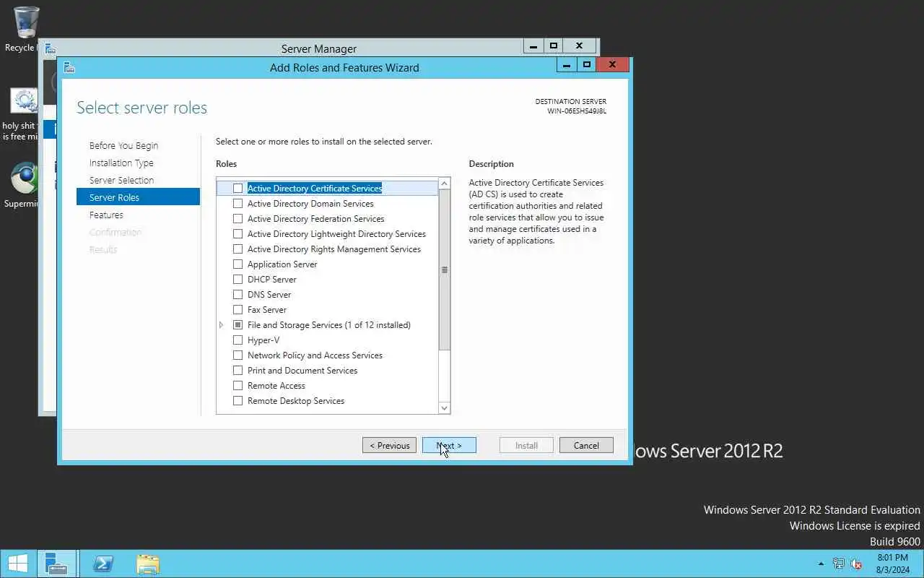Select 'Hyper-V' role label text

coord(263,340)
